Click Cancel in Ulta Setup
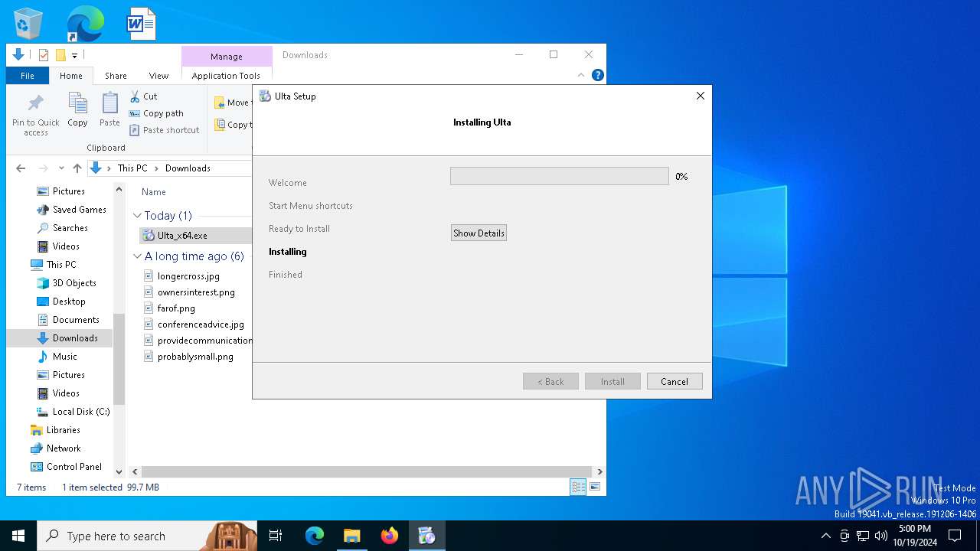Image resolution: width=980 pixels, height=551 pixels. coord(675,382)
